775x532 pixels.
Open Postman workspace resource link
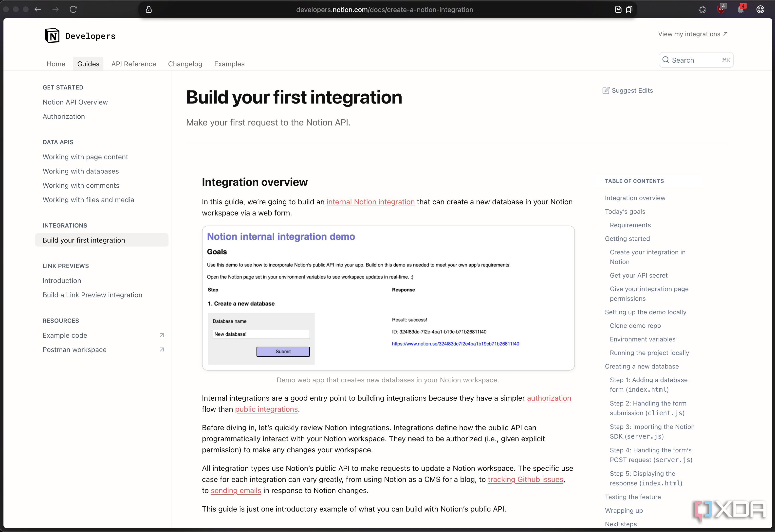click(x=74, y=350)
